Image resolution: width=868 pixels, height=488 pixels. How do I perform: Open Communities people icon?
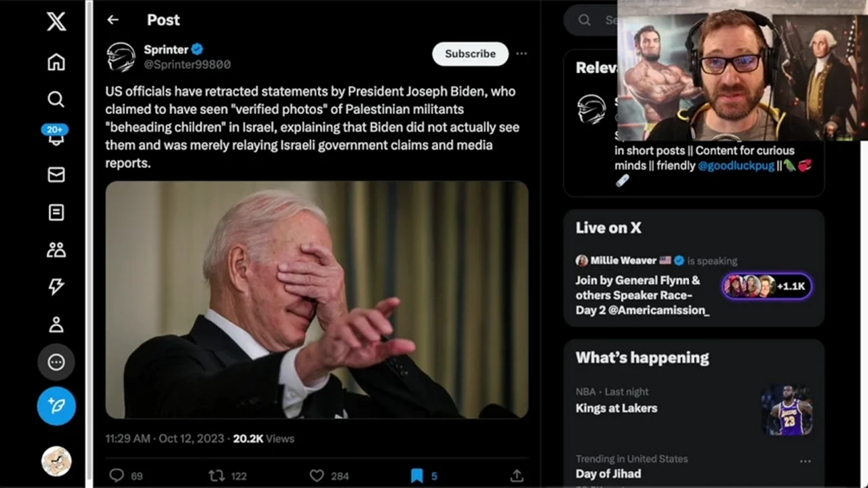56,250
